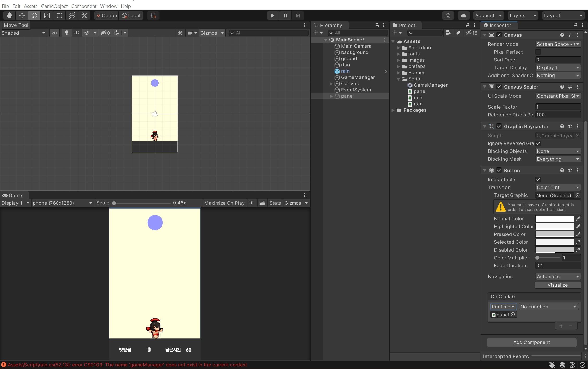
Task: Select the Transform tool
Action: (x=72, y=16)
